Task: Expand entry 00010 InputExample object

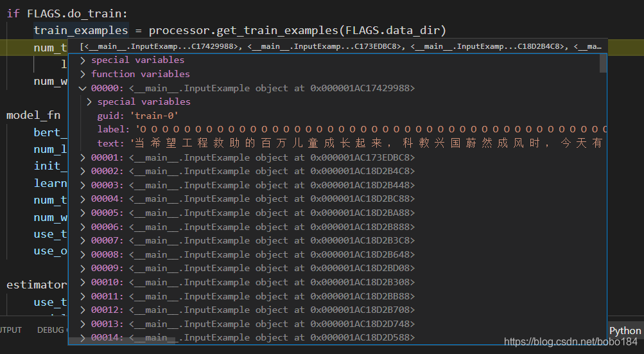Action: point(83,283)
